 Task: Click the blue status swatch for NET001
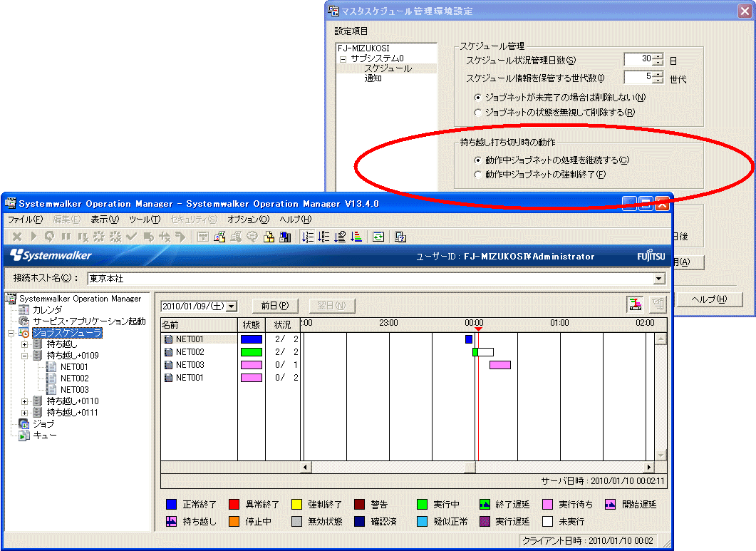click(252, 339)
